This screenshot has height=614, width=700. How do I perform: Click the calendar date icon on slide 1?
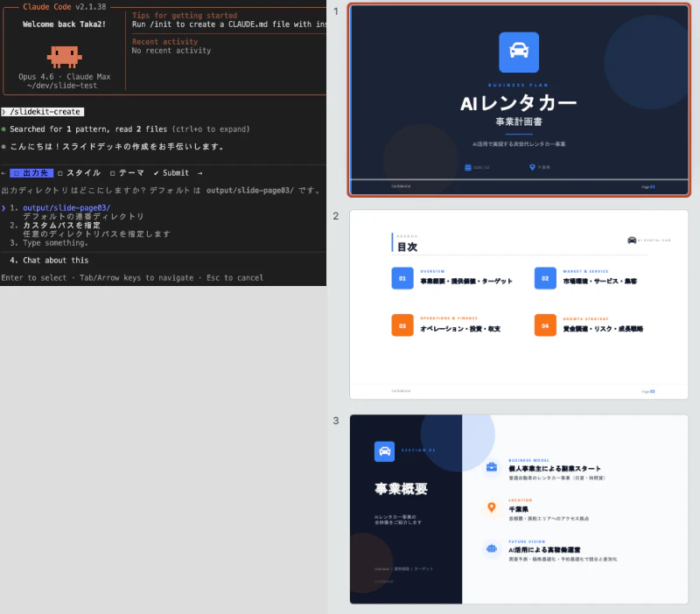coord(468,167)
